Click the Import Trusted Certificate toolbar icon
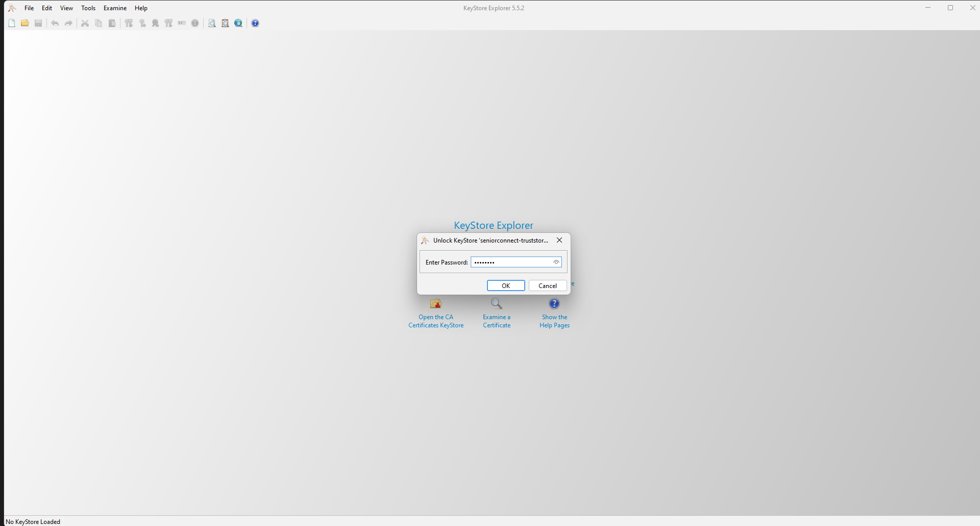Image resolution: width=980 pixels, height=526 pixels. (155, 23)
